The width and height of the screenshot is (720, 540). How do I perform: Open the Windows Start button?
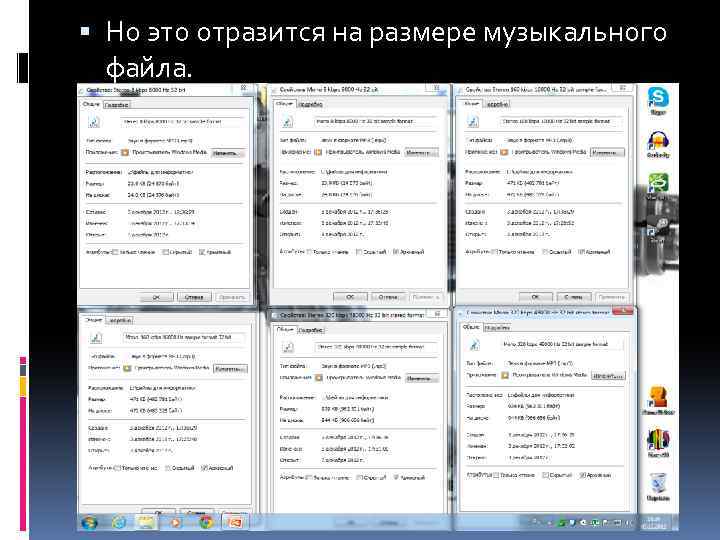[89, 523]
